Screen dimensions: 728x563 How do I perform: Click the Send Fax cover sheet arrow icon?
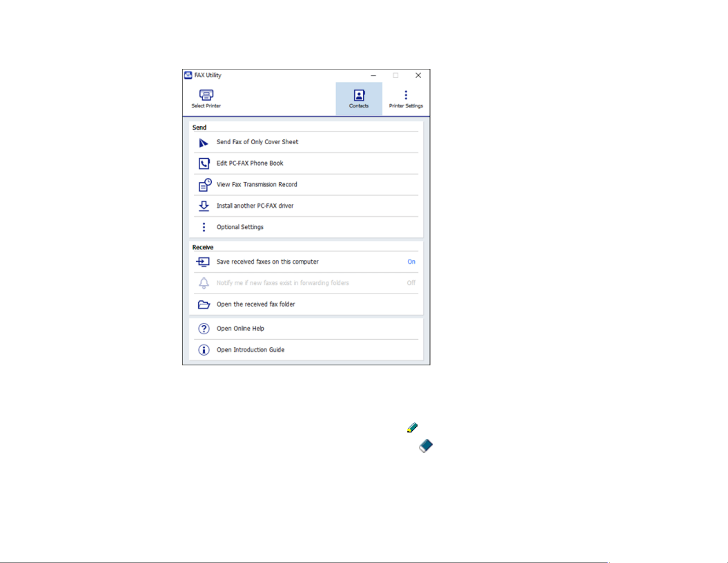(203, 143)
